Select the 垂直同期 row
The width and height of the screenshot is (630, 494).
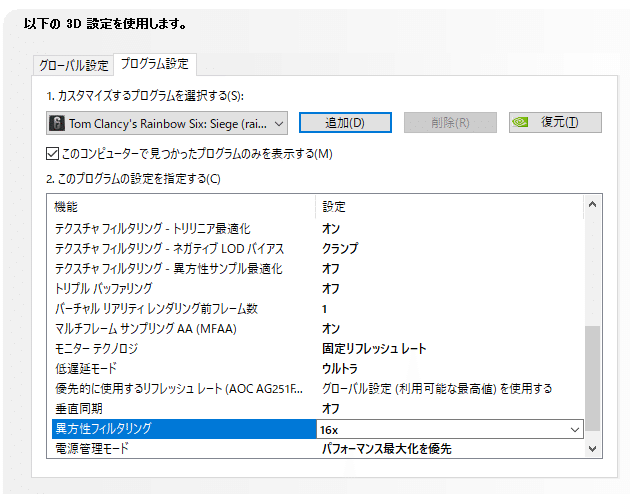[x=317, y=409]
